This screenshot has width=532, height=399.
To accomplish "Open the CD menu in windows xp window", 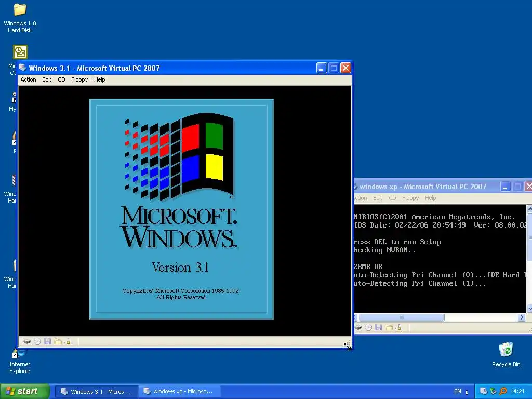I will pos(393,198).
